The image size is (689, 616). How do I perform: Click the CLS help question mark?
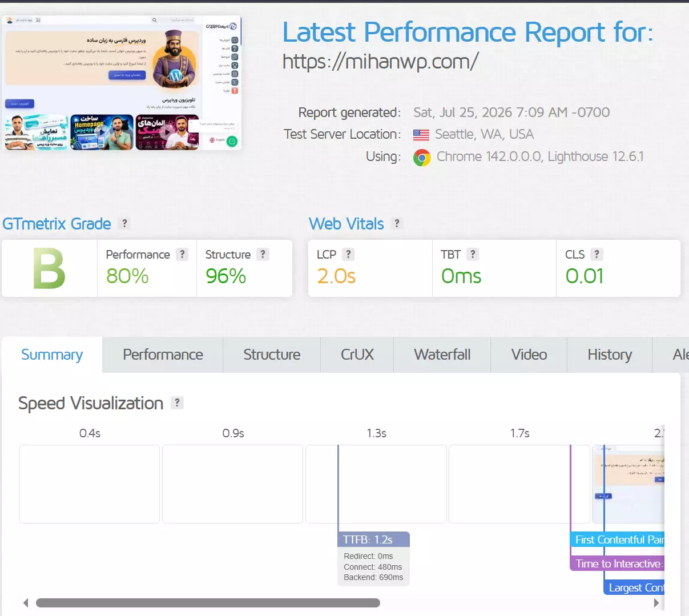[x=597, y=254]
